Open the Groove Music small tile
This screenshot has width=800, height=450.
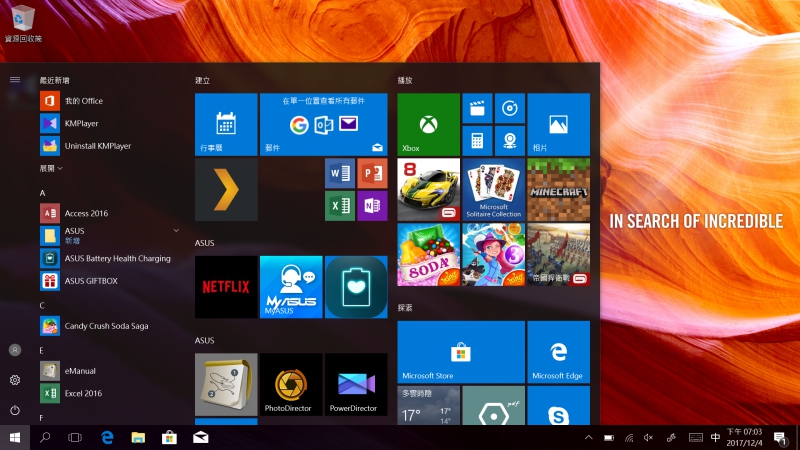(x=510, y=108)
